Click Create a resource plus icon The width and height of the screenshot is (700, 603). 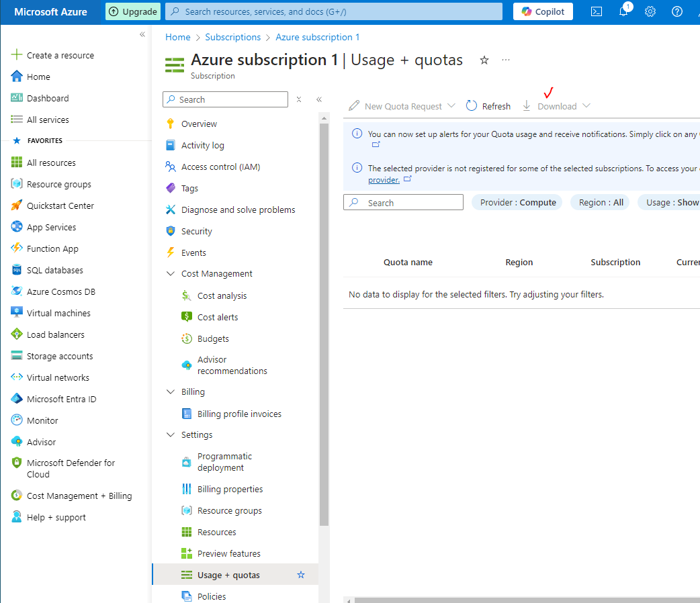(x=17, y=55)
